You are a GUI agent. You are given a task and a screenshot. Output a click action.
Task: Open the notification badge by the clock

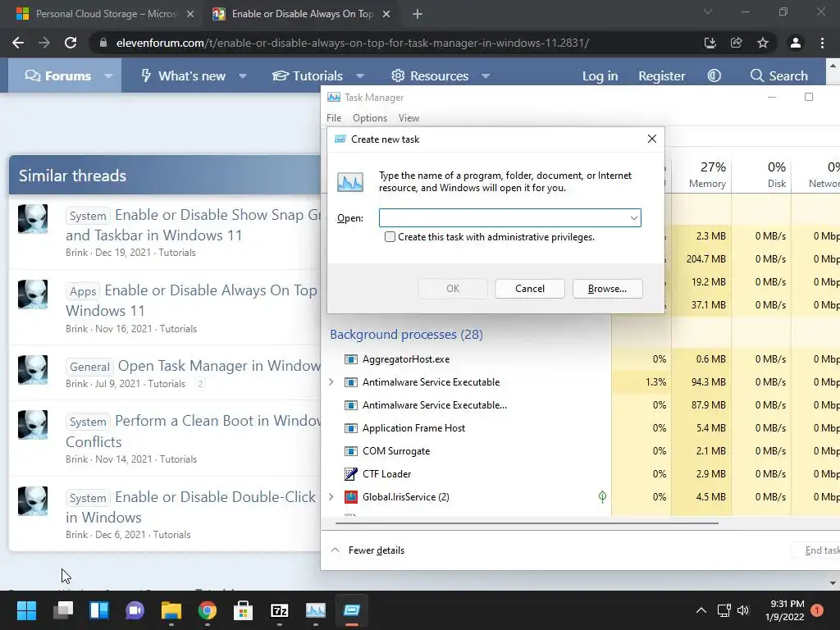[817, 610]
